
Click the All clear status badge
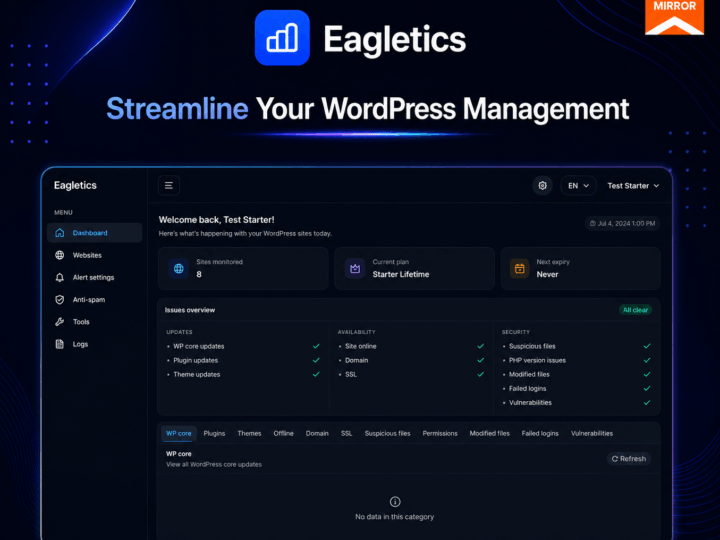636,310
